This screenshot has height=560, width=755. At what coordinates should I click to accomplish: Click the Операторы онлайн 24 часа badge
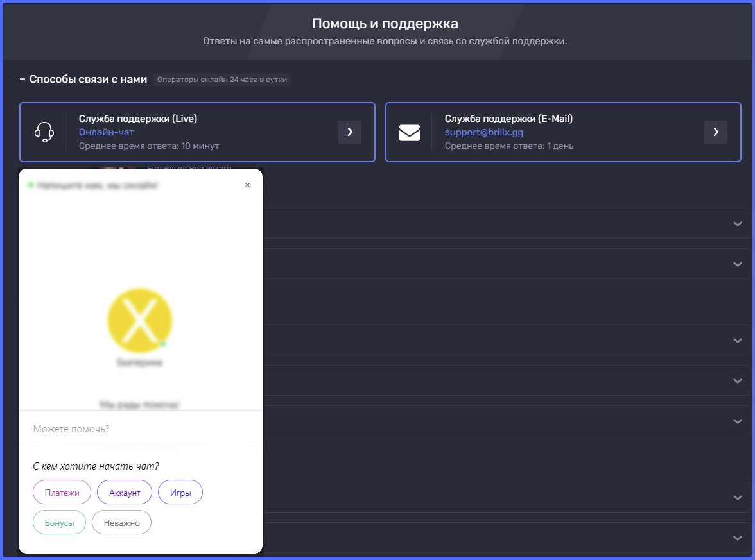click(x=221, y=80)
